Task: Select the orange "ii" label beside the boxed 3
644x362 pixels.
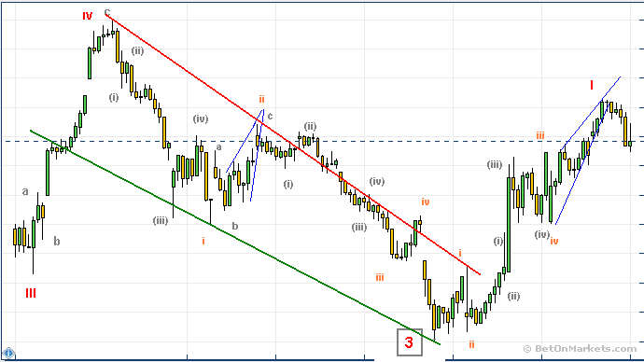Action: (x=471, y=344)
